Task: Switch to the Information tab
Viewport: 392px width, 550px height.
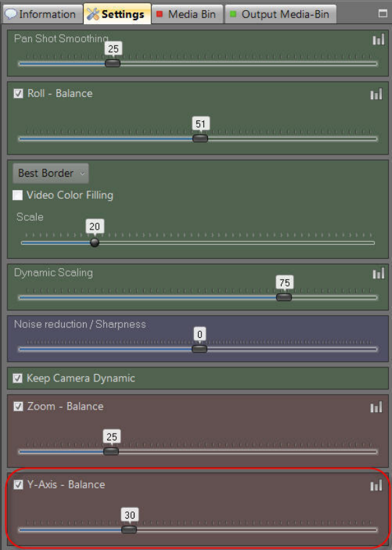Action: click(41, 14)
